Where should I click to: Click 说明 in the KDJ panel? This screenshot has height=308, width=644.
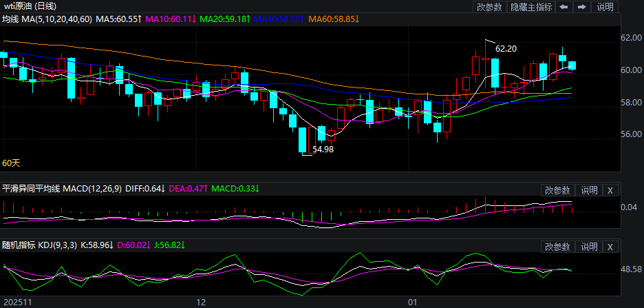point(590,247)
